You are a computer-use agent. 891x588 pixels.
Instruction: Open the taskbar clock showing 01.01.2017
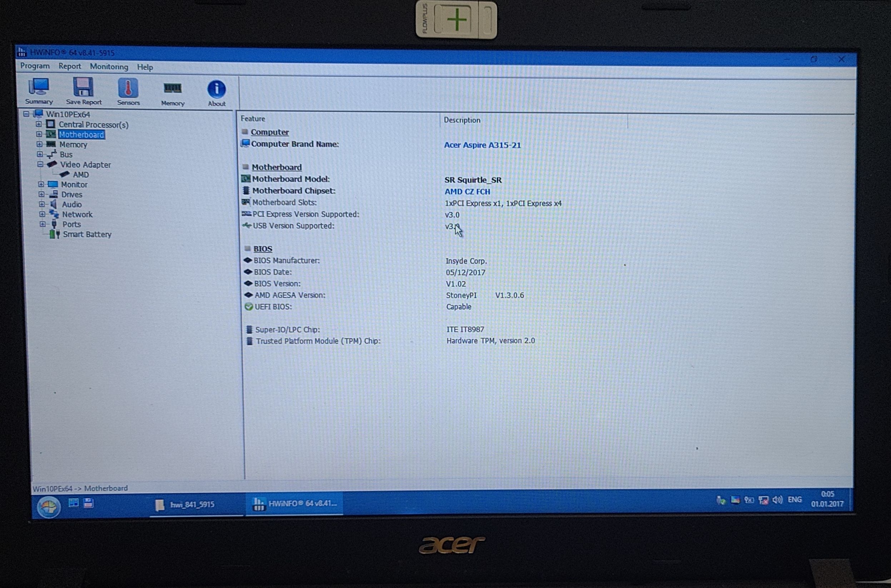[x=827, y=499]
